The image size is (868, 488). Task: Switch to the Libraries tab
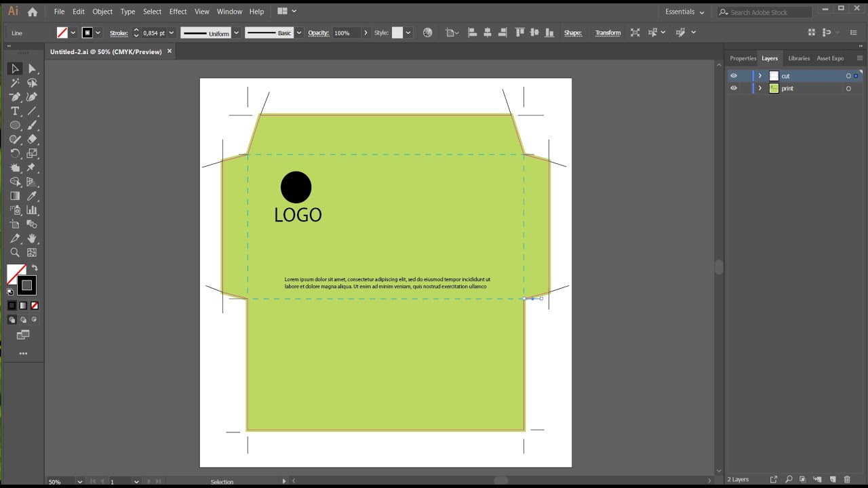point(799,58)
